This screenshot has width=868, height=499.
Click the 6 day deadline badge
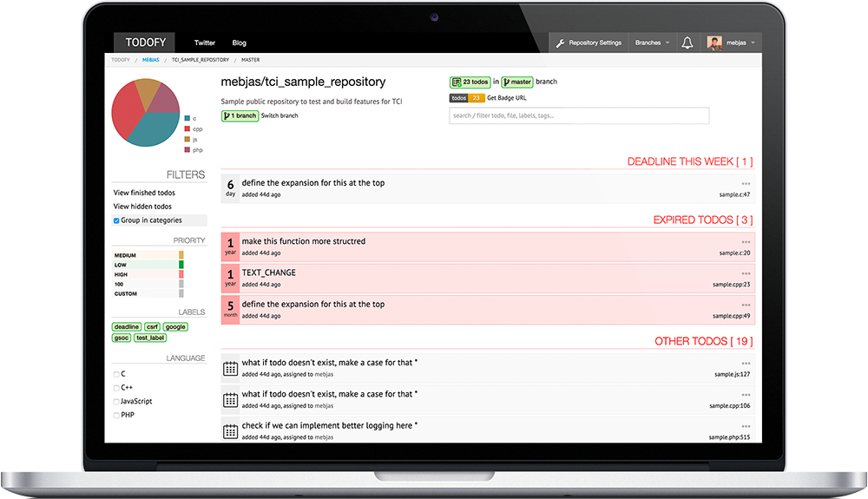coord(230,188)
